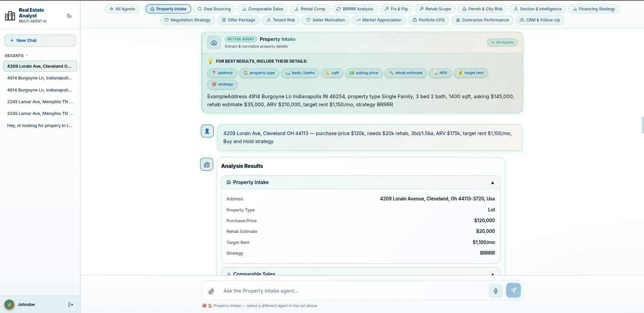Screen dimensions: 644x313
Task: Collapse the Comparable Sales results panel
Action: point(492,274)
